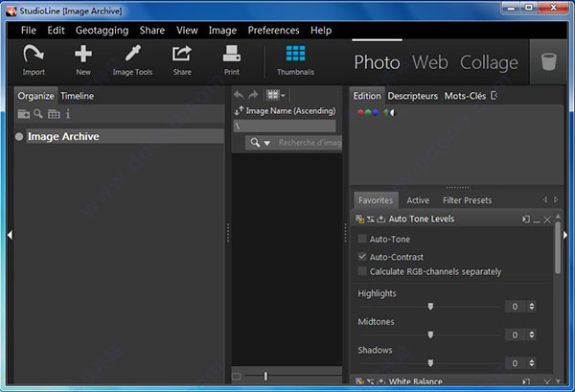This screenshot has width=575, height=392.
Task: Switch to Thumbnails view icon
Action: coord(295,54)
